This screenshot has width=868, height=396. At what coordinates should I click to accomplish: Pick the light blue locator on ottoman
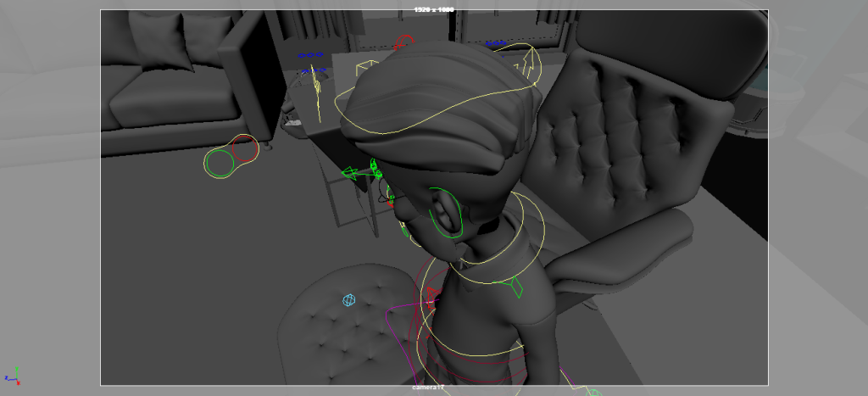348,300
